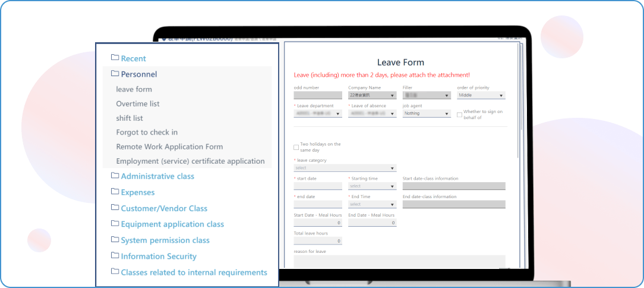Click the start date input field
Screen dimensions: 644x288
318,186
